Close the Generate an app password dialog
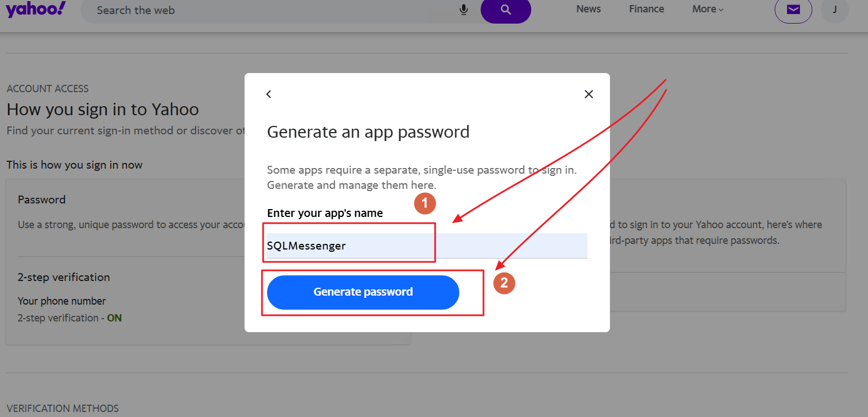The image size is (868, 417). (589, 94)
